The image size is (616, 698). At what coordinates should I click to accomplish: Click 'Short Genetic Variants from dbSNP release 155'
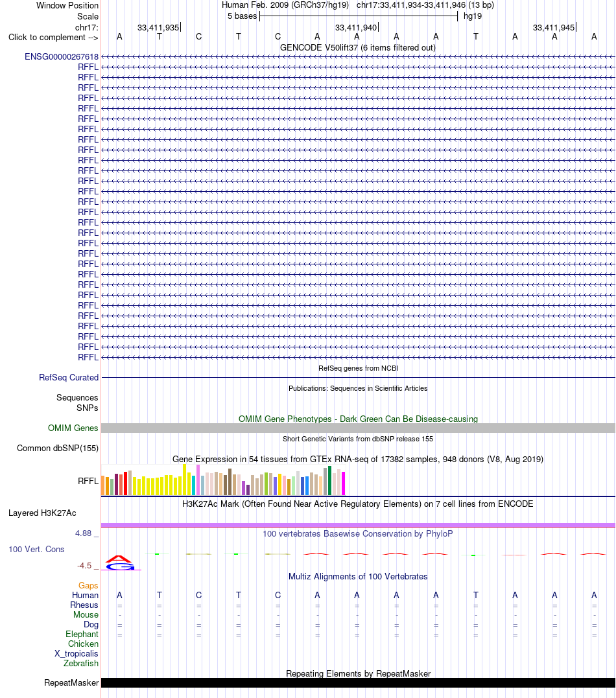pos(358,439)
